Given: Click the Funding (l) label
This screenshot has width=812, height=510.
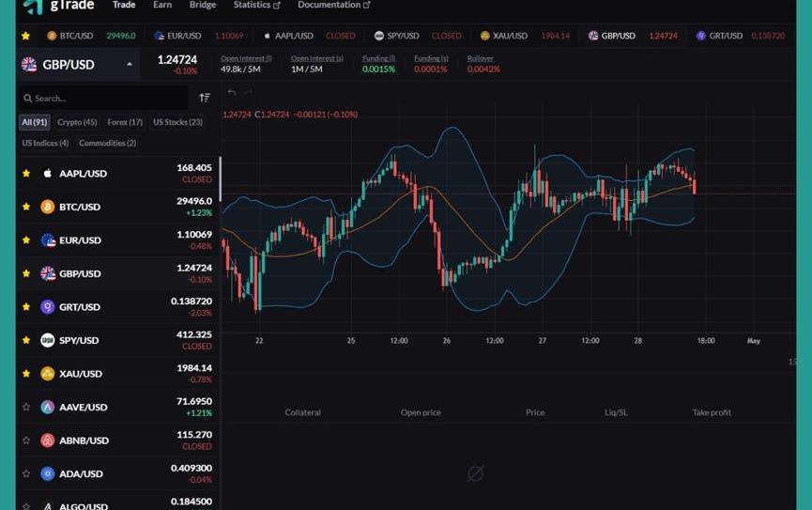Looking at the screenshot, I should coord(378,58).
